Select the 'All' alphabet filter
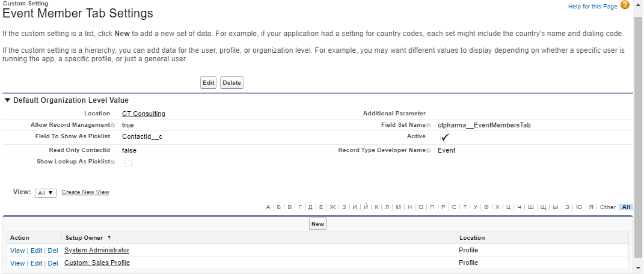 pyautogui.click(x=626, y=207)
